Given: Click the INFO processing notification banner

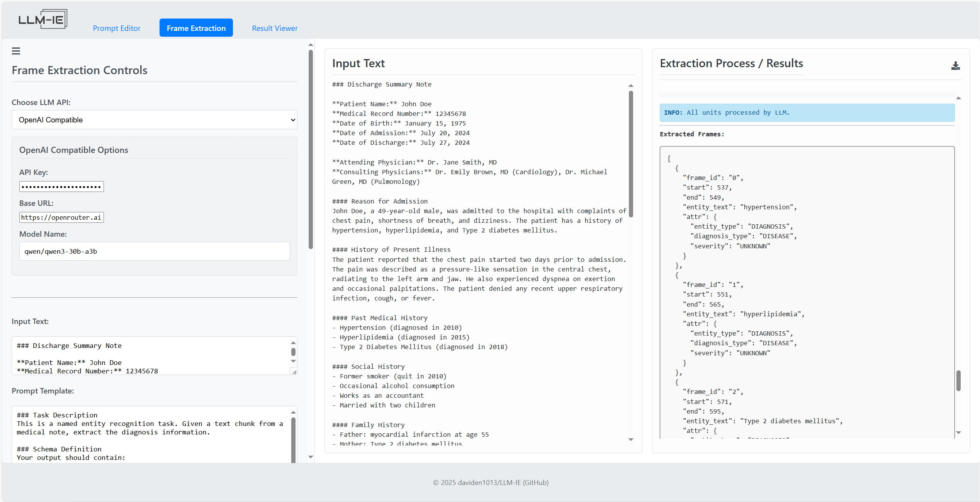Looking at the screenshot, I should pos(807,112).
